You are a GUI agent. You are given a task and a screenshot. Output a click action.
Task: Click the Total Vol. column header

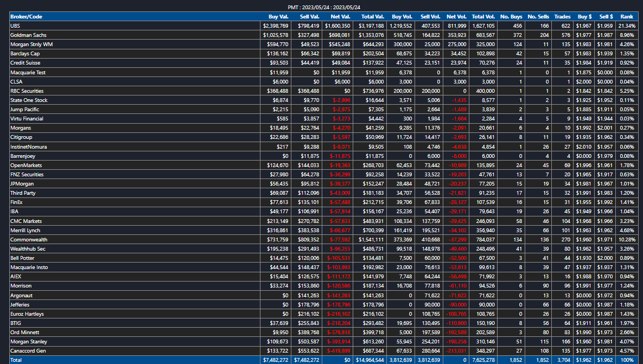(x=483, y=17)
